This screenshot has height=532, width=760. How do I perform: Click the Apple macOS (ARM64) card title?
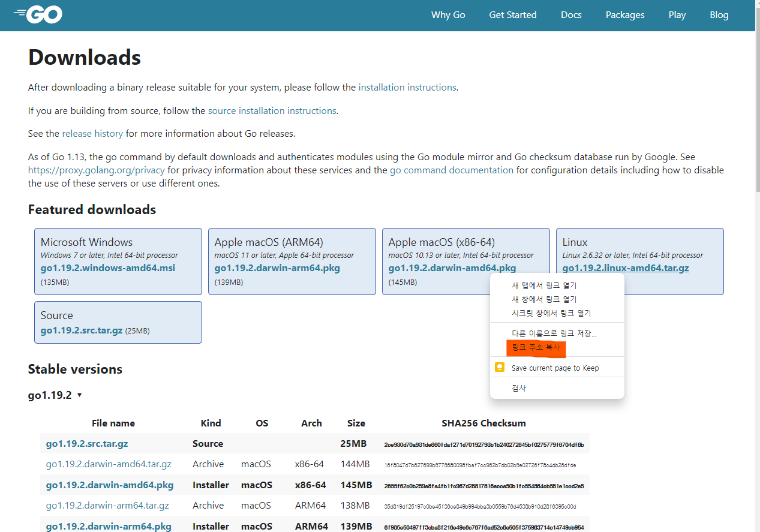269,242
